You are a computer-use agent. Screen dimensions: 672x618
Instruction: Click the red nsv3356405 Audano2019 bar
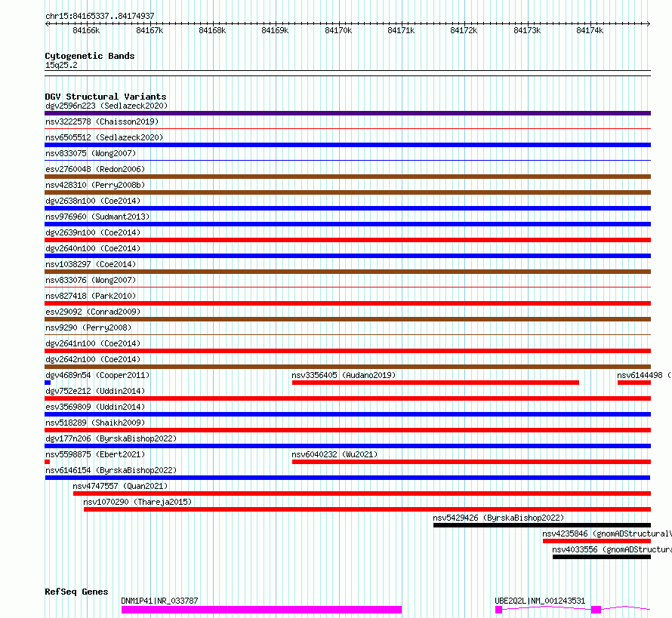point(436,383)
